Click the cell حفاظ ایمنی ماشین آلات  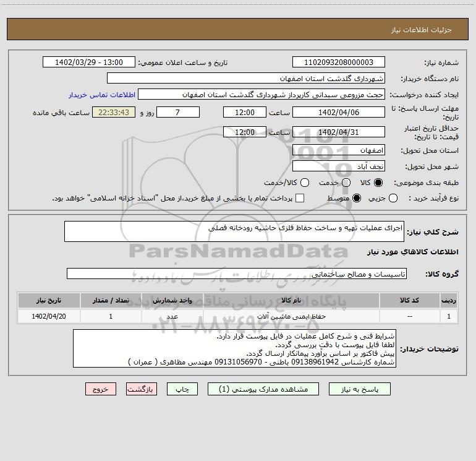point(291,317)
